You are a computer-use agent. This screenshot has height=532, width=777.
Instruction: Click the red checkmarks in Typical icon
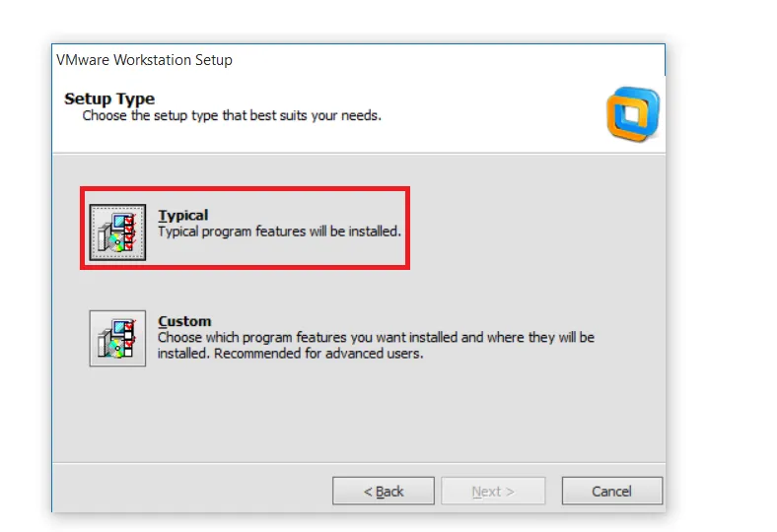(x=129, y=233)
